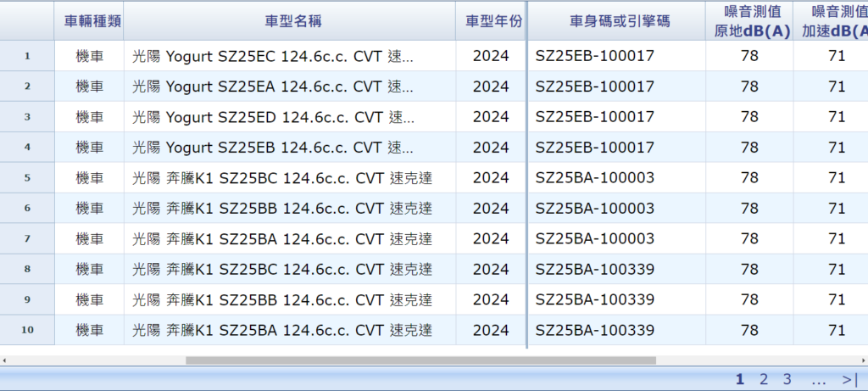Sort by 車輛種類 column header
The height and width of the screenshot is (391, 868).
pos(89,21)
